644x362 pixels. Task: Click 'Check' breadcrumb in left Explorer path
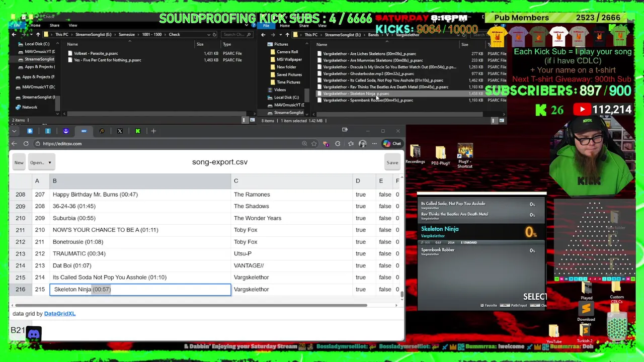pos(174,35)
